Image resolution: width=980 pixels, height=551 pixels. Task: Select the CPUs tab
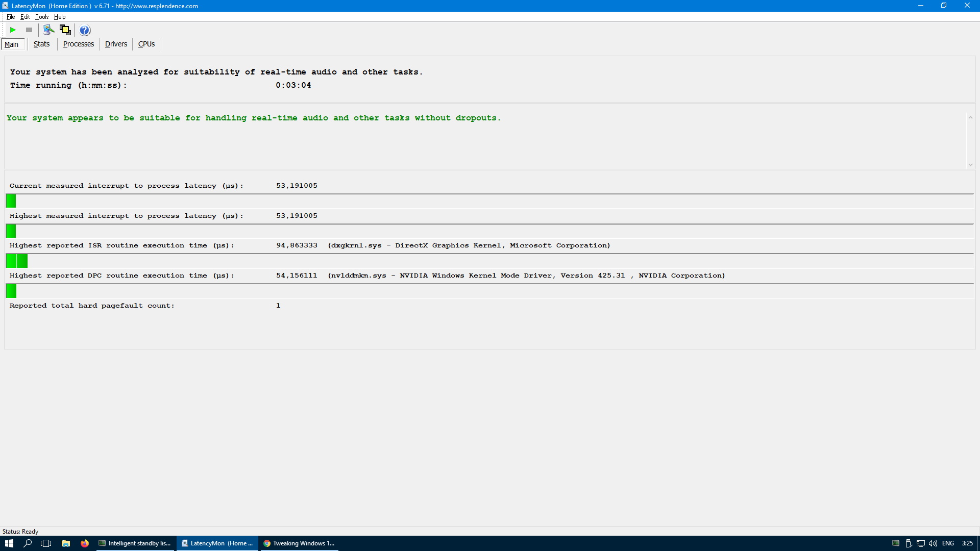point(146,44)
